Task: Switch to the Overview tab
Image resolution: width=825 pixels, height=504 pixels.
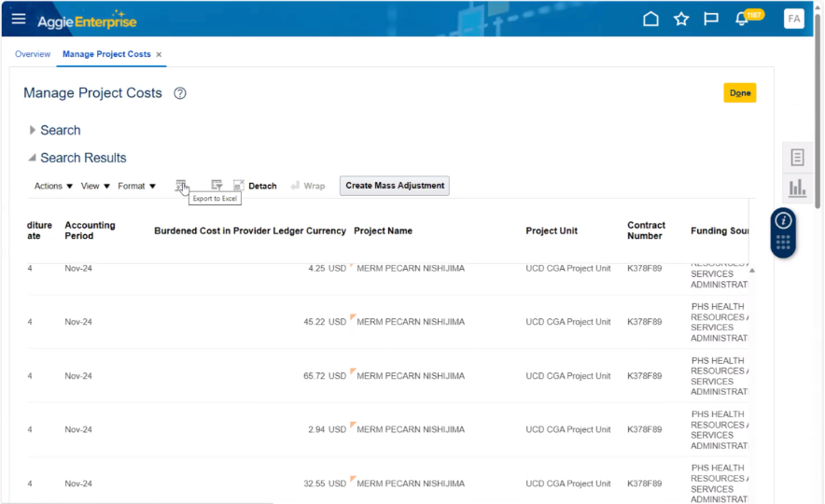Action: (33, 54)
